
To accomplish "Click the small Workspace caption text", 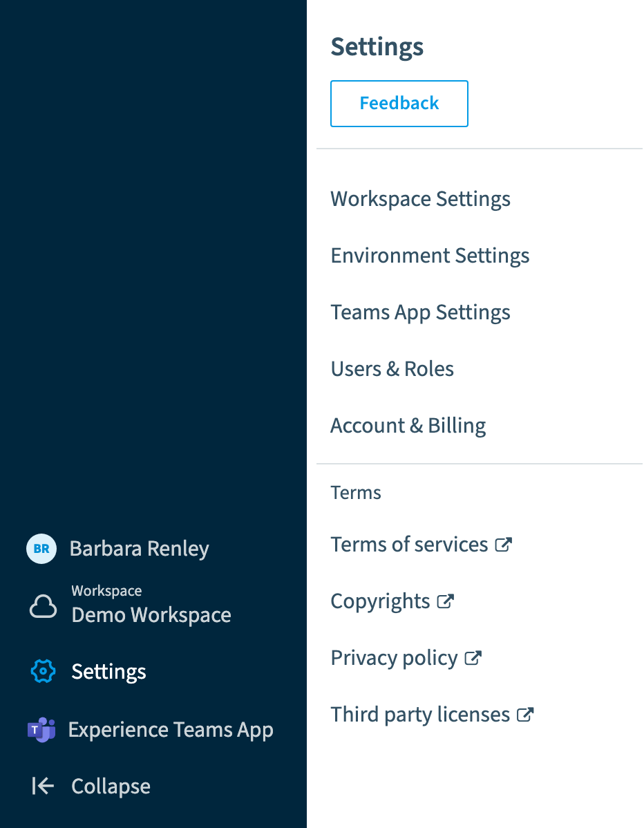I will pyautogui.click(x=106, y=590).
